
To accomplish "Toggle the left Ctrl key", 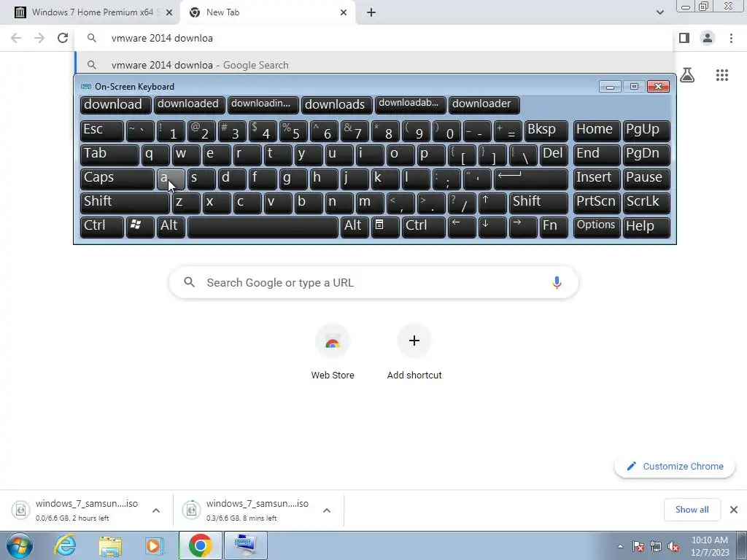I will coord(102,227).
